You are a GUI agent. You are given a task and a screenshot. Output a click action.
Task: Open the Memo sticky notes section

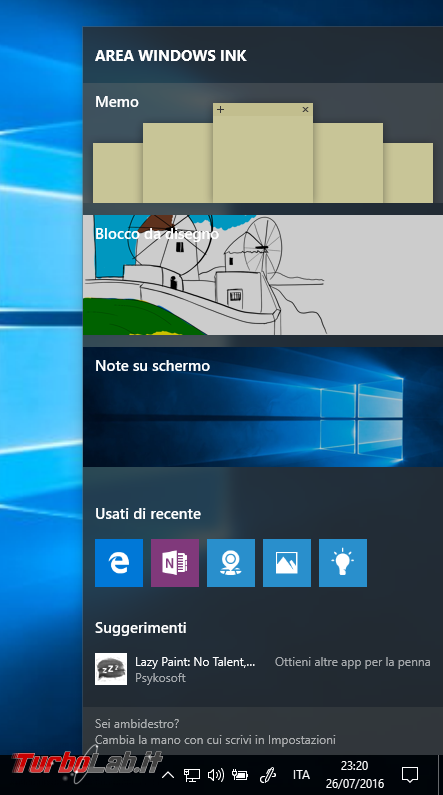pos(263,143)
